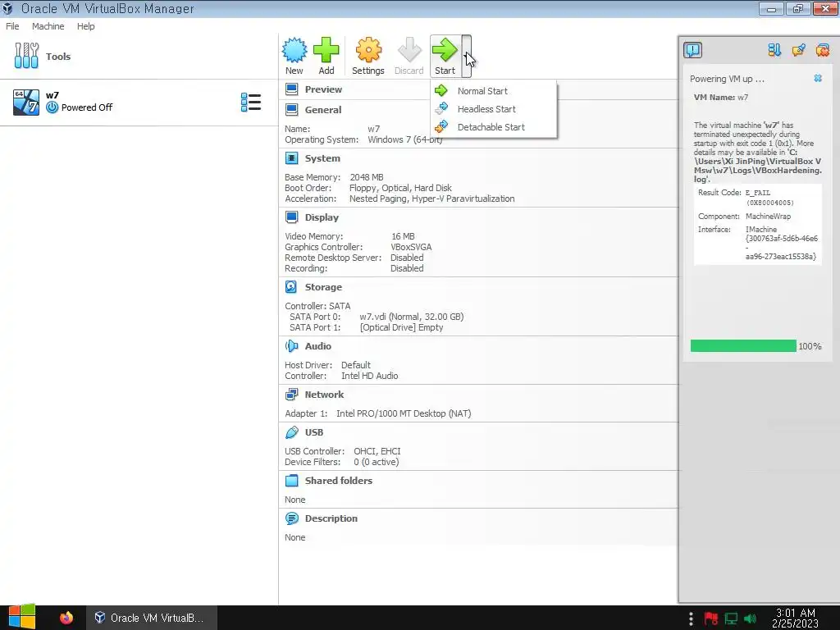Select the w7 virtual machine
The height and width of the screenshot is (630, 840).
139,102
